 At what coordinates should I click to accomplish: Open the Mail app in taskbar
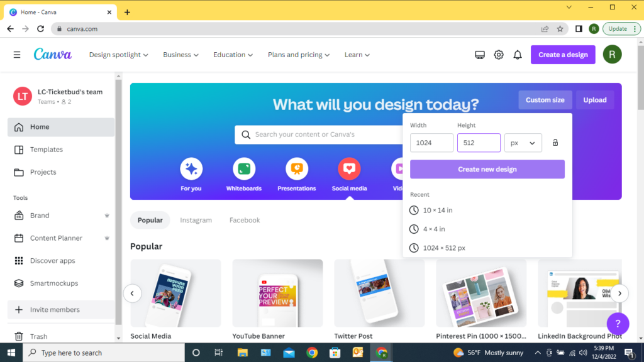point(289,353)
